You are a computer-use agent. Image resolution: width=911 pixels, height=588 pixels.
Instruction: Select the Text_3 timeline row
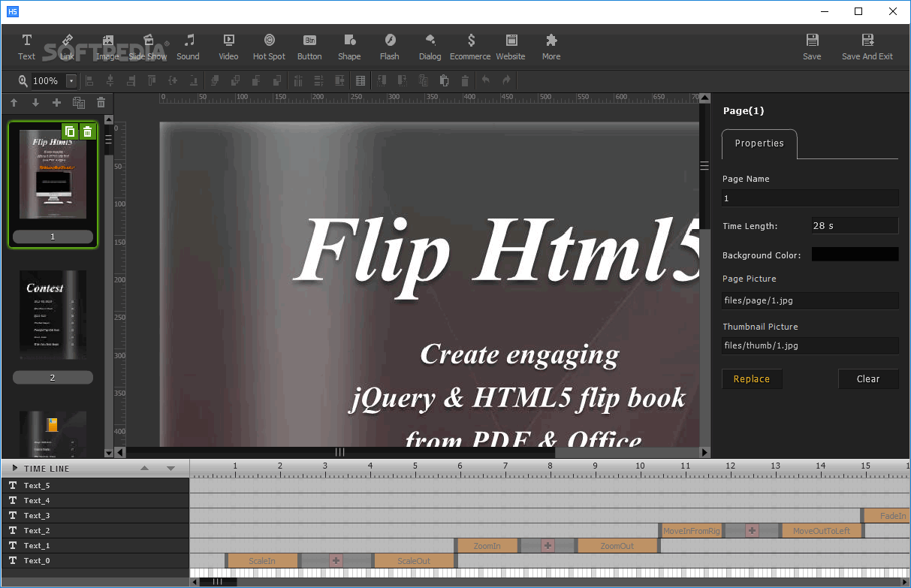click(x=95, y=515)
